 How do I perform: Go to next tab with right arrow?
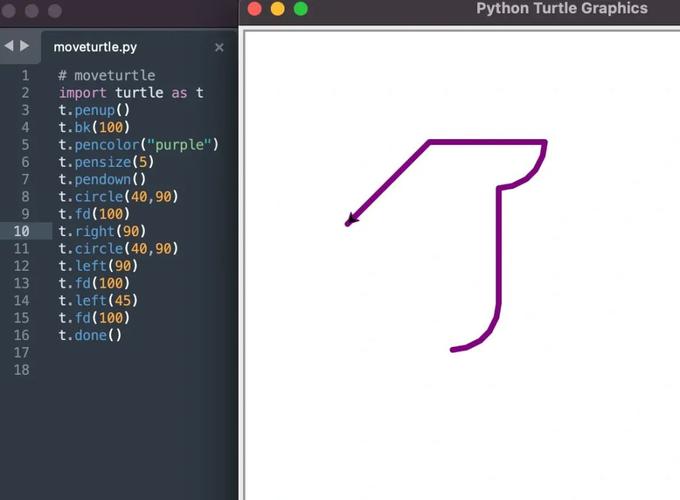(25, 46)
